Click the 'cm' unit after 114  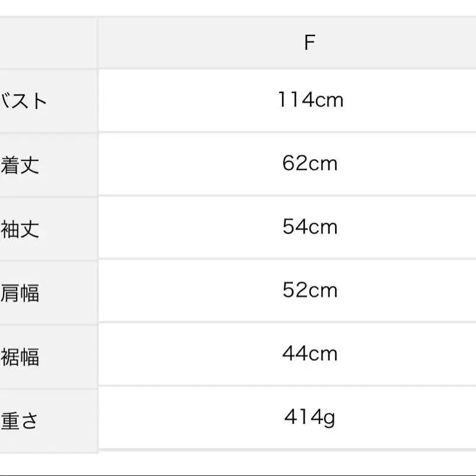[329, 100]
